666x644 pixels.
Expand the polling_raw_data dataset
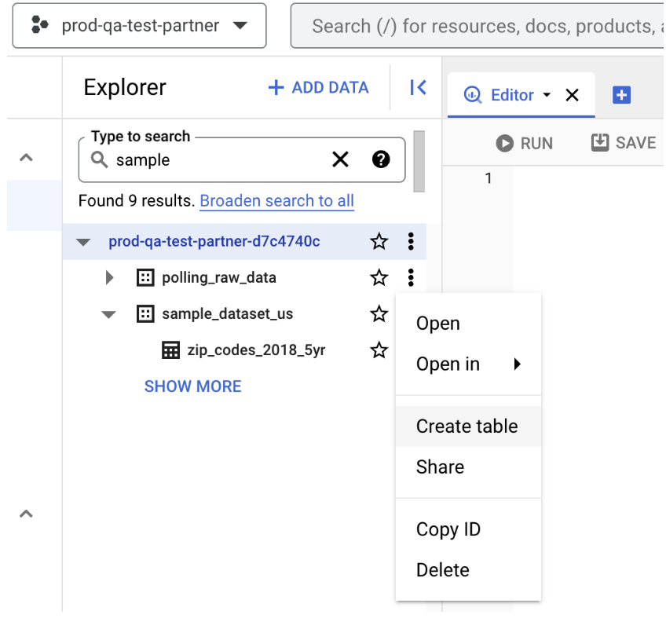pos(109,277)
